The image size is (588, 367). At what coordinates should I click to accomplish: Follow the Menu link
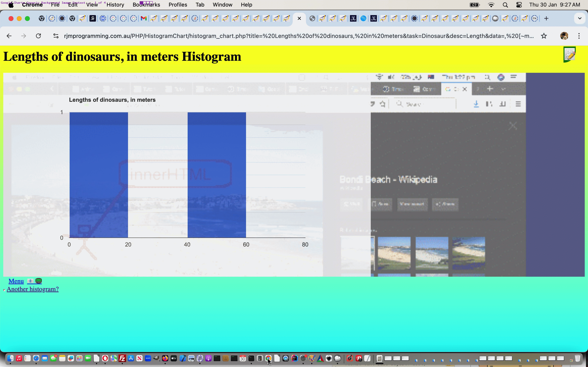(16, 281)
